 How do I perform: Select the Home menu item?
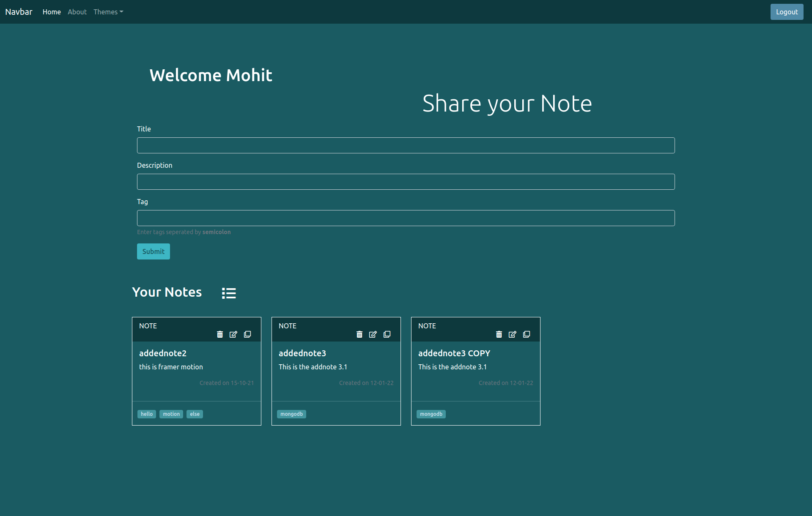pos(52,11)
